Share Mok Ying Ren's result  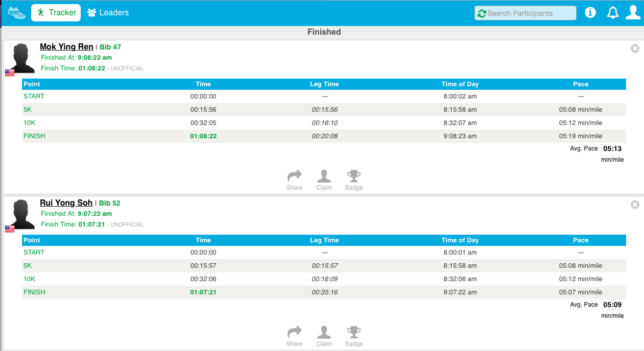pyautogui.click(x=294, y=181)
